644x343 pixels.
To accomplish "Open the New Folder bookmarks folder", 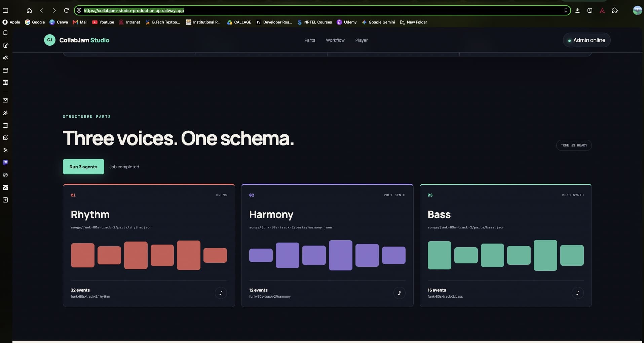I will tap(413, 22).
